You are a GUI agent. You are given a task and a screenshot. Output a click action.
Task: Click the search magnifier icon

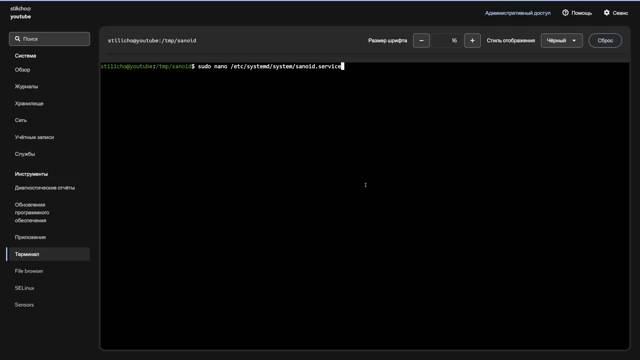(18, 39)
